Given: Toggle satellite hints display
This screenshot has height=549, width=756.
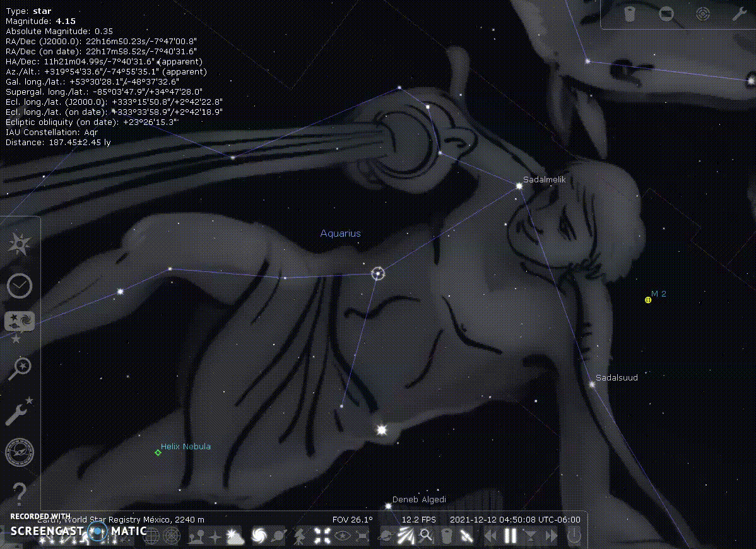Looking at the screenshot, I should tap(466, 536).
